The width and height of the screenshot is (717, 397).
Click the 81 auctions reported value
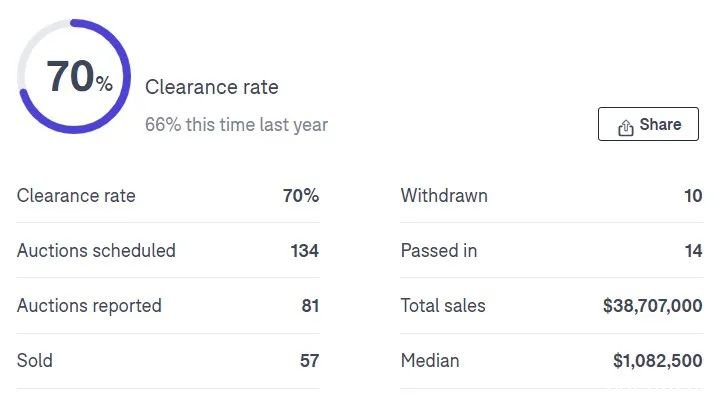coord(310,306)
